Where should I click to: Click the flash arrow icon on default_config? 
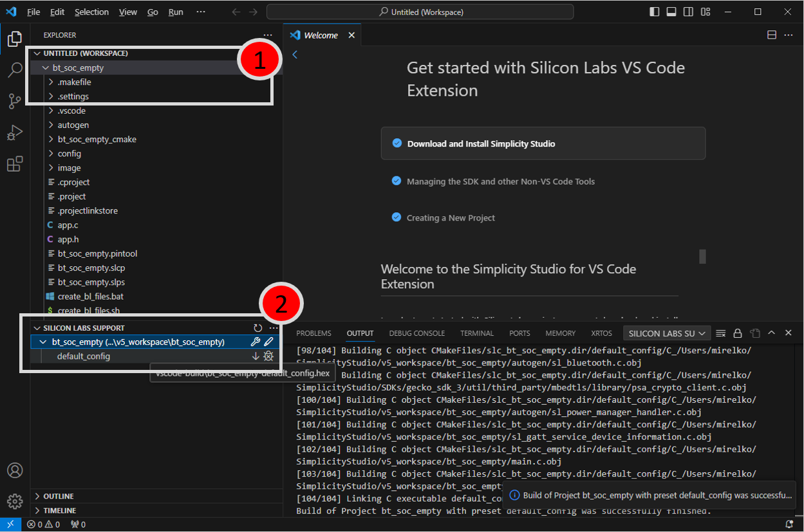point(255,356)
